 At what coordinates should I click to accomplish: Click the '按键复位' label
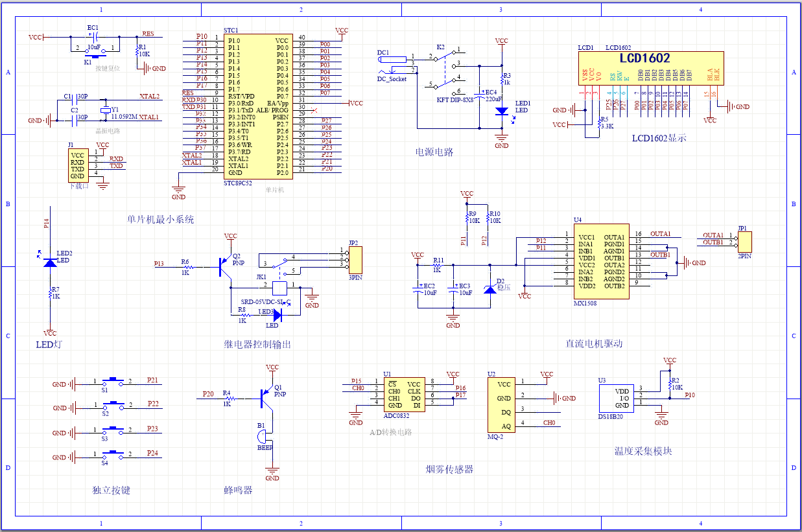108,68
